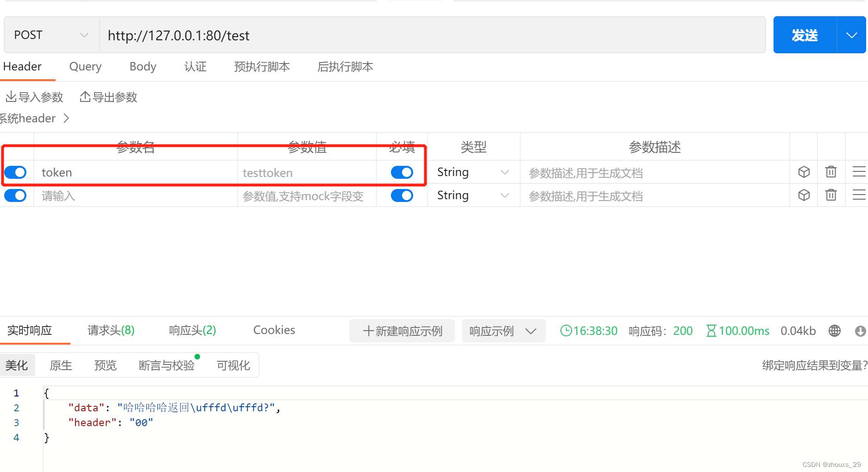Delete the token header row via its trash icon
This screenshot has width=868, height=472.
point(831,172)
